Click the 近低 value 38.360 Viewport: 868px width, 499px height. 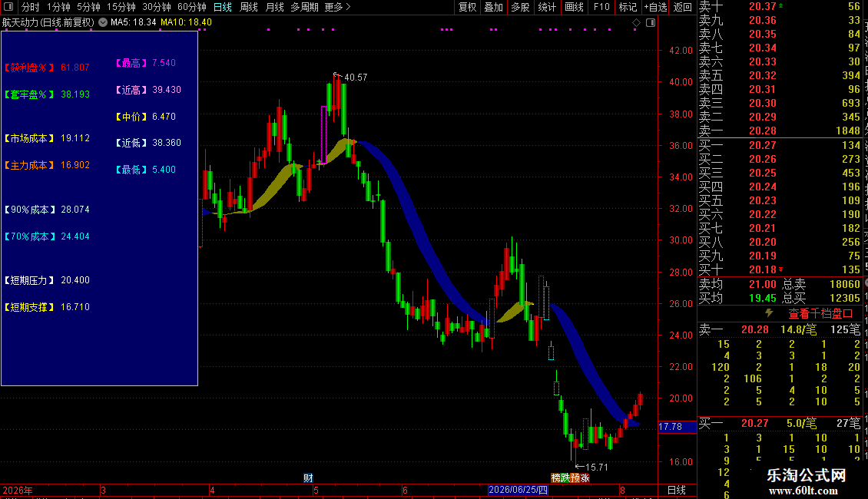pos(167,143)
